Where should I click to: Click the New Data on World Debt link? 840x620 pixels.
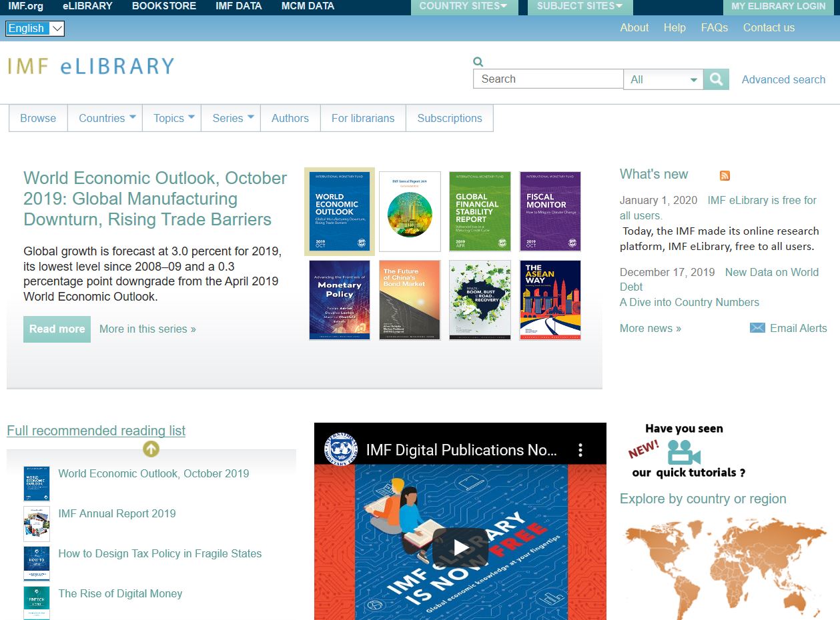pyautogui.click(x=719, y=279)
